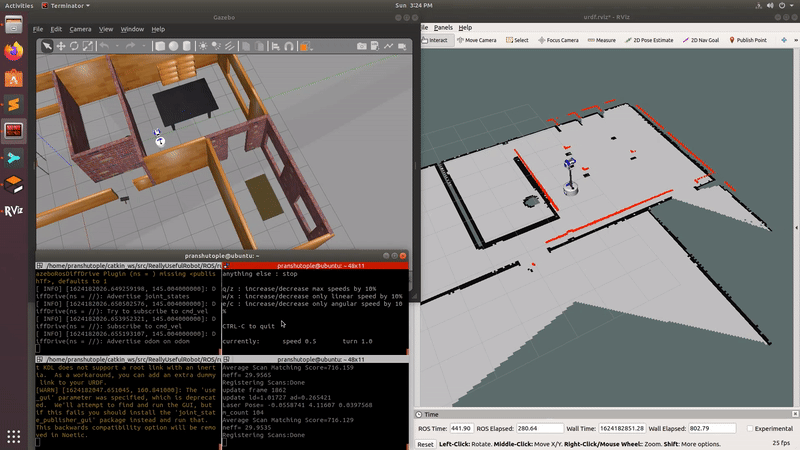Image resolution: width=800 pixels, height=450 pixels.
Task: Activate the Translate mode tool in Gazebo
Action: (x=61, y=46)
